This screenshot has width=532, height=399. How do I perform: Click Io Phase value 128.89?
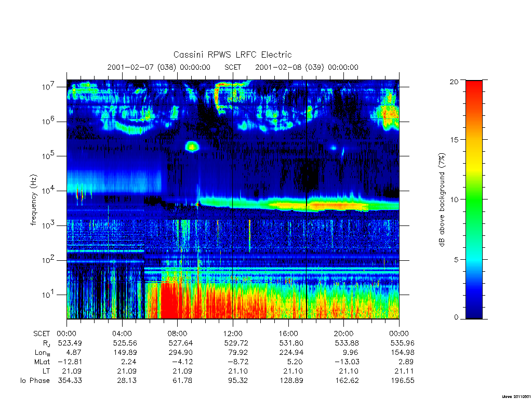coord(291,381)
